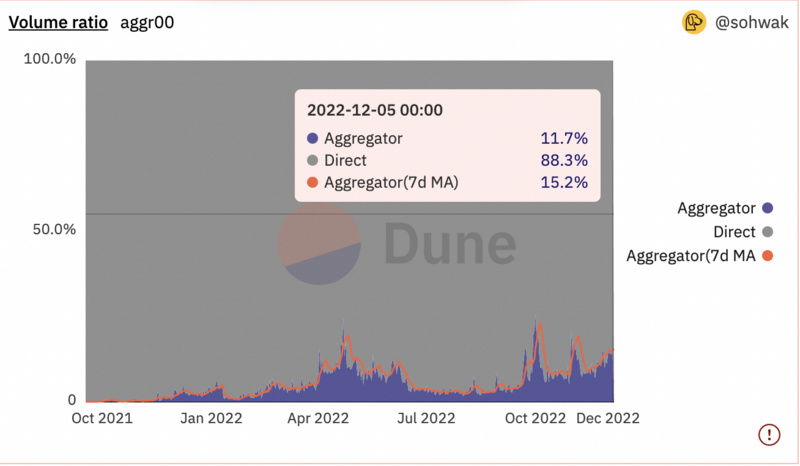Hide the Direct series via legend label
Viewport: 800px width, 466px height.
[x=733, y=232]
